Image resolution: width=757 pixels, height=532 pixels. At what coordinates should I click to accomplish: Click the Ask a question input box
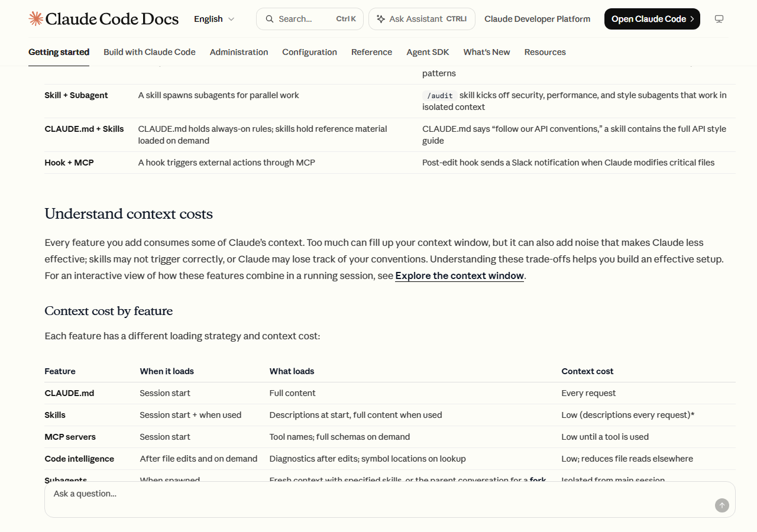390,499
